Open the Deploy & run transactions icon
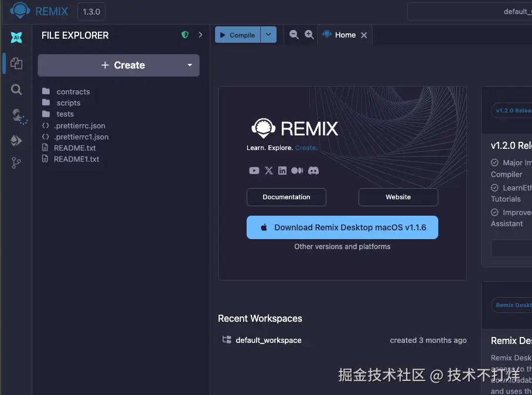 click(16, 141)
